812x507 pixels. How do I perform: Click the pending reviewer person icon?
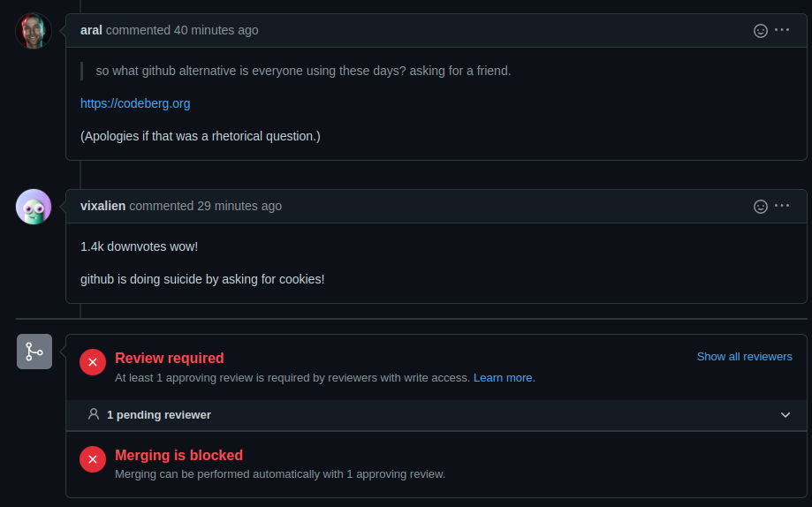click(x=94, y=414)
